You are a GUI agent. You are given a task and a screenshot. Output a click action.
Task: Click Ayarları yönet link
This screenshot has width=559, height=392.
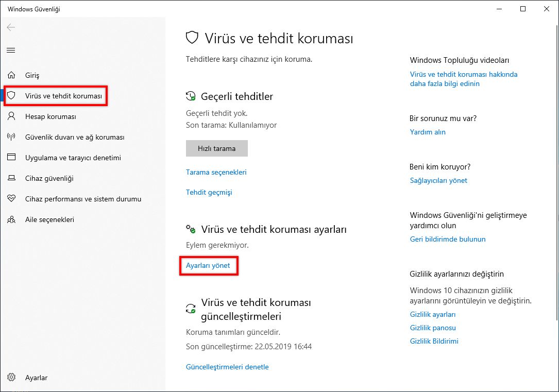tap(208, 265)
